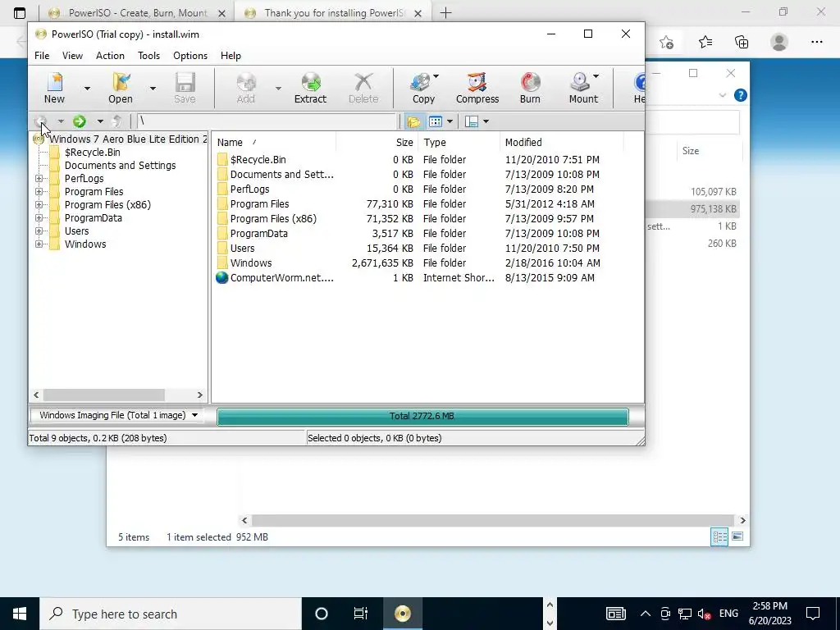The height and width of the screenshot is (630, 840).
Task: Click the green Forward navigation arrow
Action: coord(80,121)
